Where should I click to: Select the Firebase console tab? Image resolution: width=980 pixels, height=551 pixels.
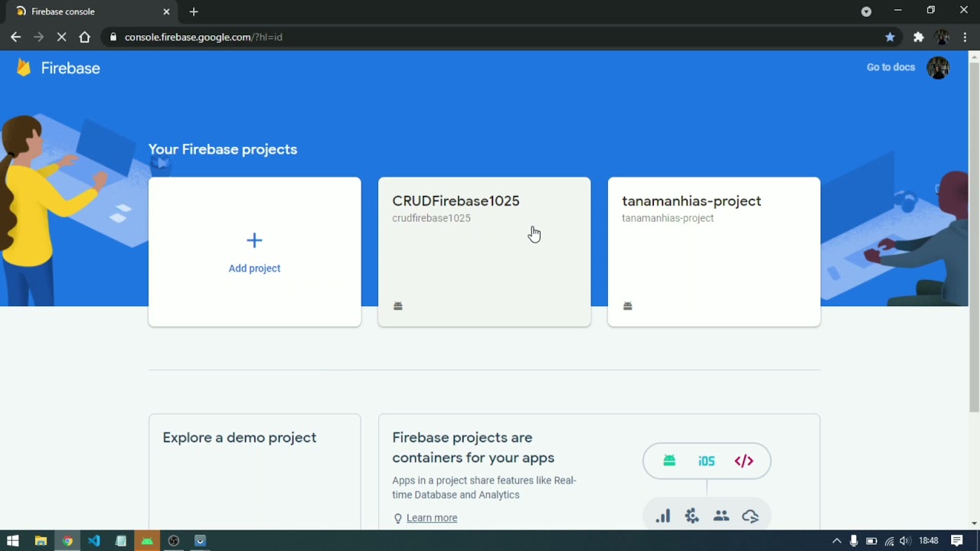92,11
